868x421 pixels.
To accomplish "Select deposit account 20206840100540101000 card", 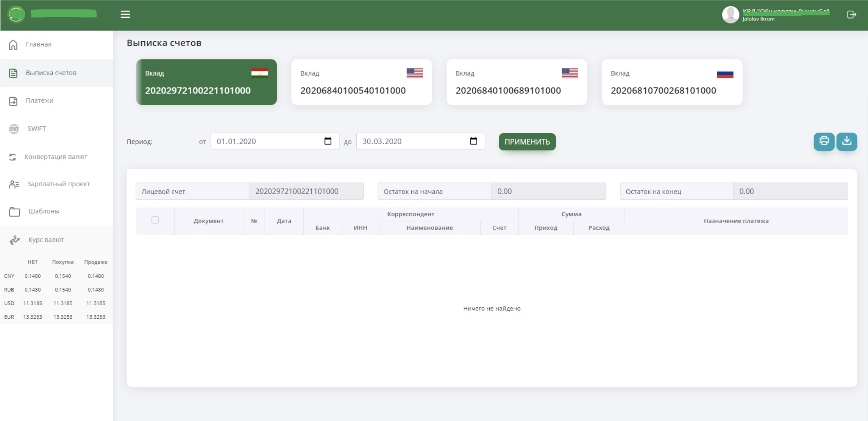I will tap(361, 82).
